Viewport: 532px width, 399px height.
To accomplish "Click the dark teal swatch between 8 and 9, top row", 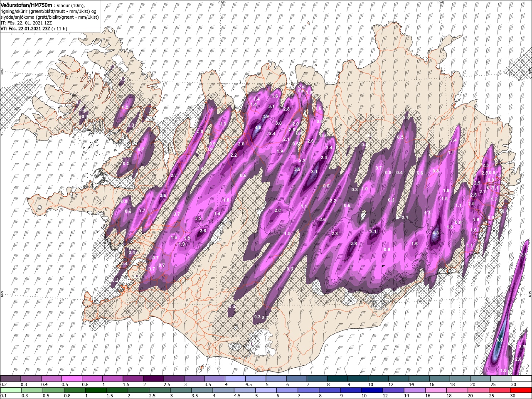I will click(x=337, y=379).
